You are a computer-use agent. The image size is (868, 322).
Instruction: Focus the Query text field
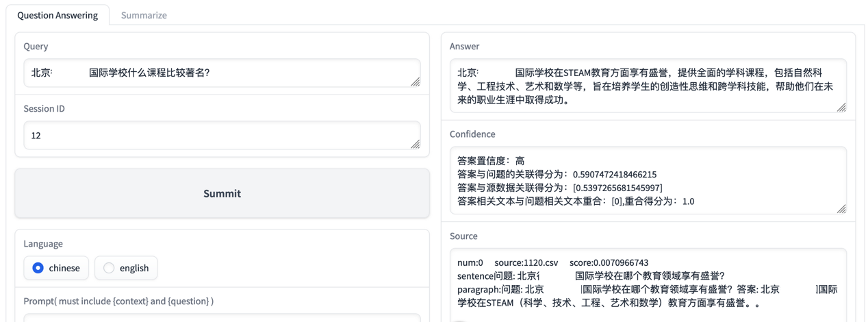point(222,73)
